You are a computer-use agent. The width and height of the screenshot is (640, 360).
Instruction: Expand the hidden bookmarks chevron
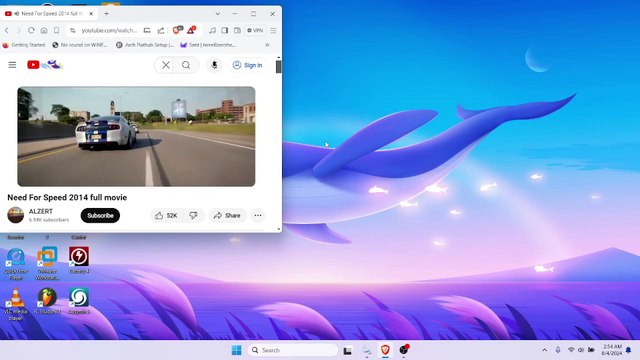click(x=267, y=45)
